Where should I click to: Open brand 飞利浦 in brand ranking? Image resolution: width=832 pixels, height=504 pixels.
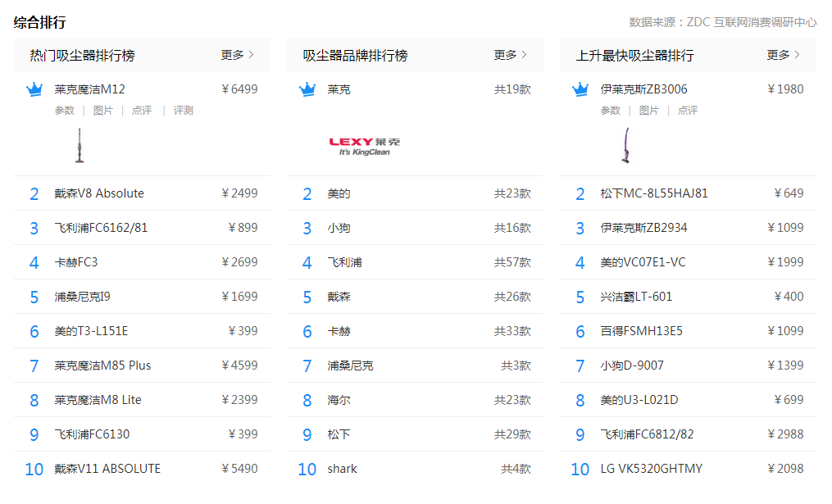click(x=345, y=262)
